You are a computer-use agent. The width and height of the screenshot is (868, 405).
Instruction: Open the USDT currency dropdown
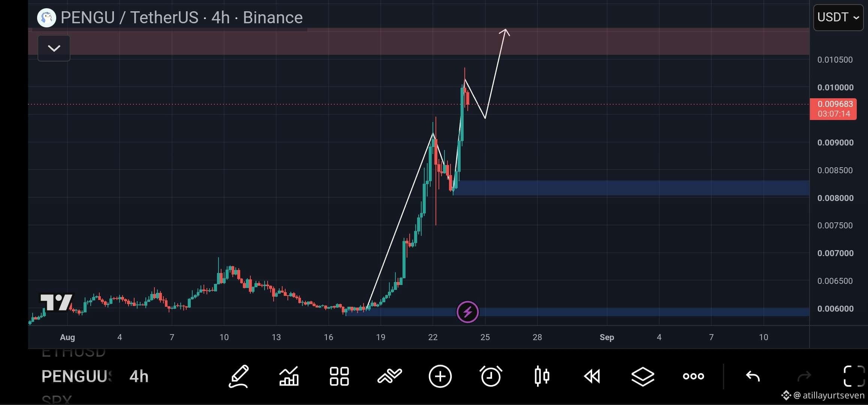click(x=838, y=17)
